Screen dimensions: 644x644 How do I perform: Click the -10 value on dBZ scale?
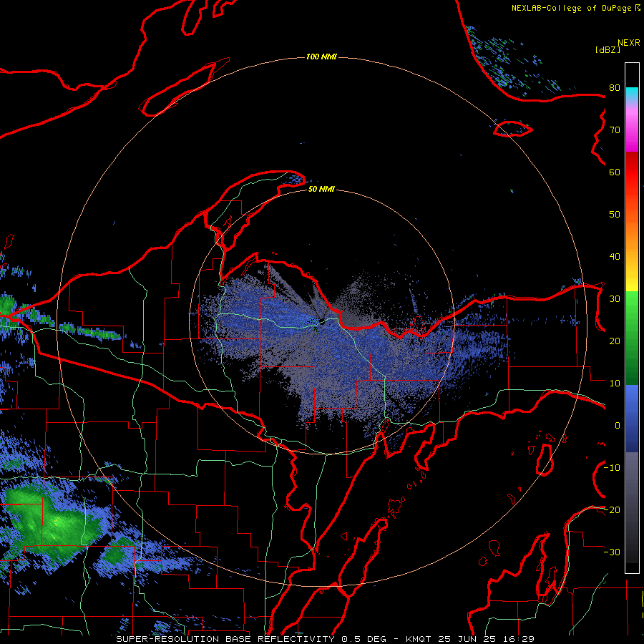pos(612,468)
